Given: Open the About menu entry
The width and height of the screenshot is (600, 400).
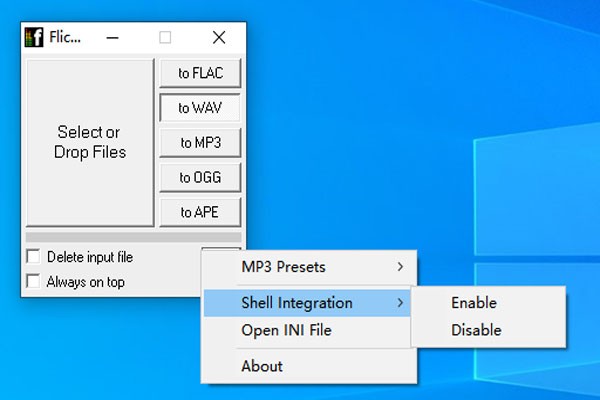Looking at the screenshot, I should click(x=308, y=366).
